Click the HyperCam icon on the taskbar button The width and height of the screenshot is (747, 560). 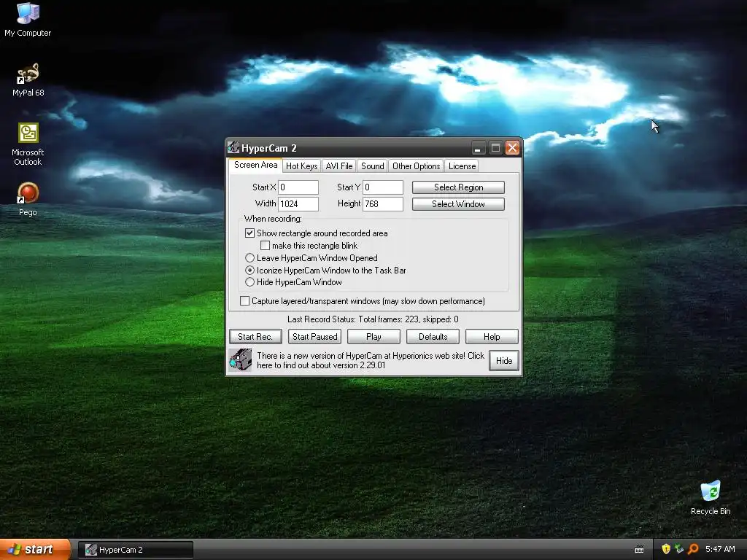pyautogui.click(x=90, y=550)
